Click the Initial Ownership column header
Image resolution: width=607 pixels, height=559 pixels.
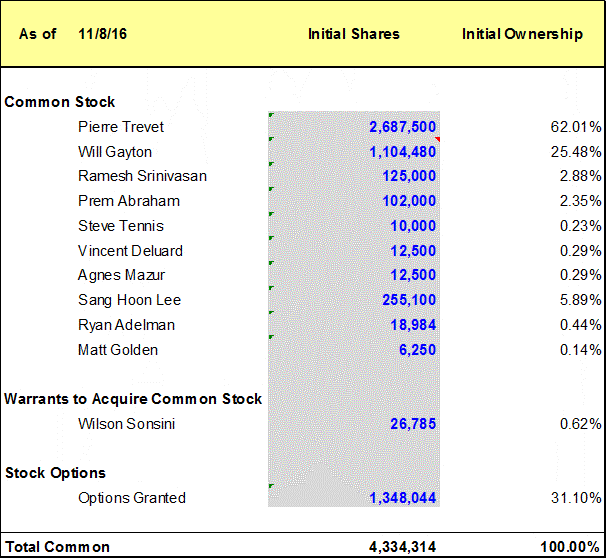[x=522, y=34]
